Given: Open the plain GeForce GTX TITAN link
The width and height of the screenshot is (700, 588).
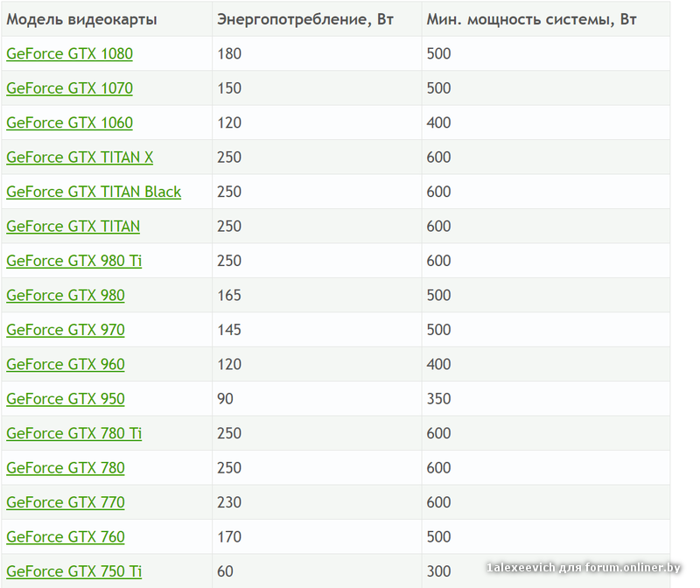Looking at the screenshot, I should pyautogui.click(x=73, y=227).
